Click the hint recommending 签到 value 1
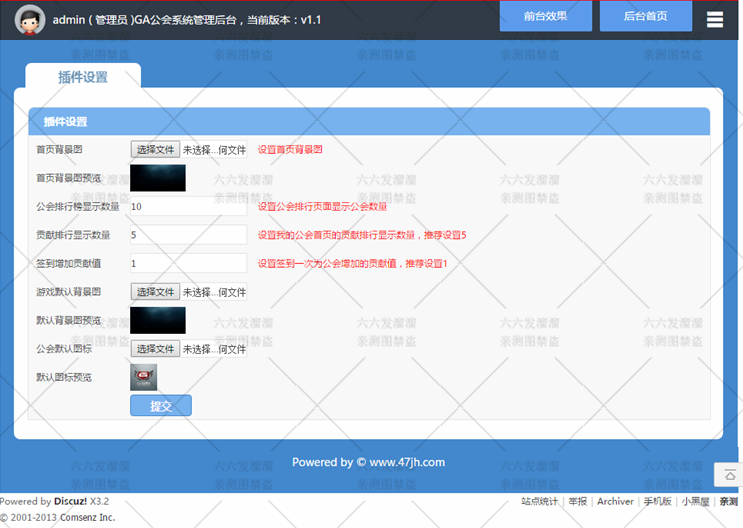Image resolution: width=743 pixels, height=528 pixels. pyautogui.click(x=353, y=264)
